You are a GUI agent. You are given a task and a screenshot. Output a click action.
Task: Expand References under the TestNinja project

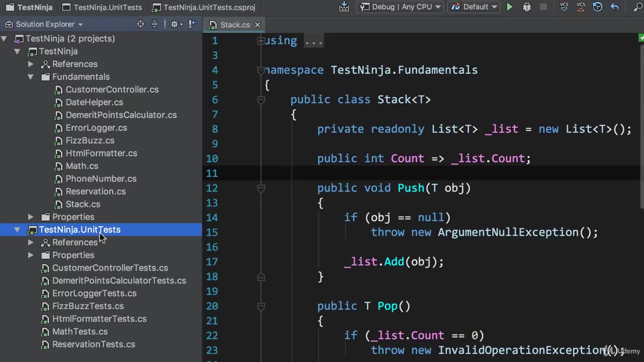pos(31,64)
